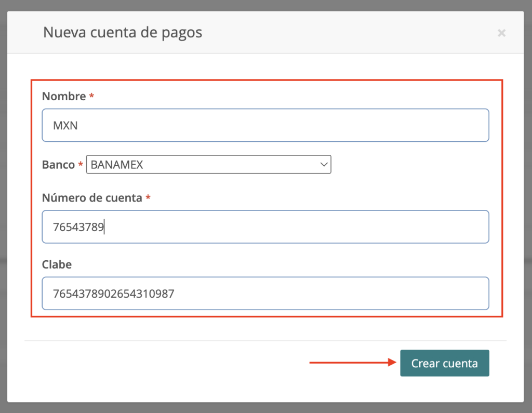Click the red asterisk beside Banco

(81, 165)
